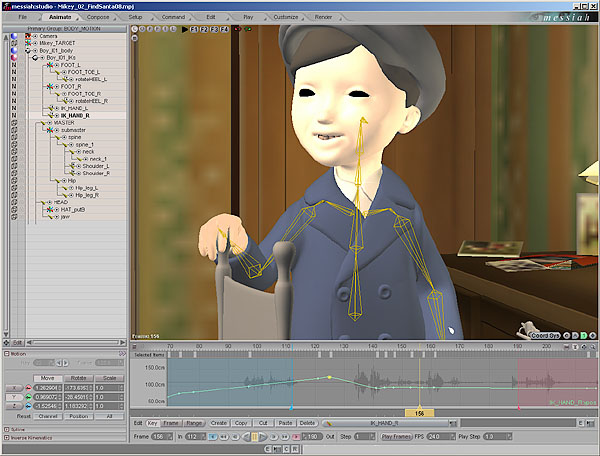This screenshot has height=456, width=600.
Task: Collapse the Motion panel section
Action: click(x=7, y=354)
